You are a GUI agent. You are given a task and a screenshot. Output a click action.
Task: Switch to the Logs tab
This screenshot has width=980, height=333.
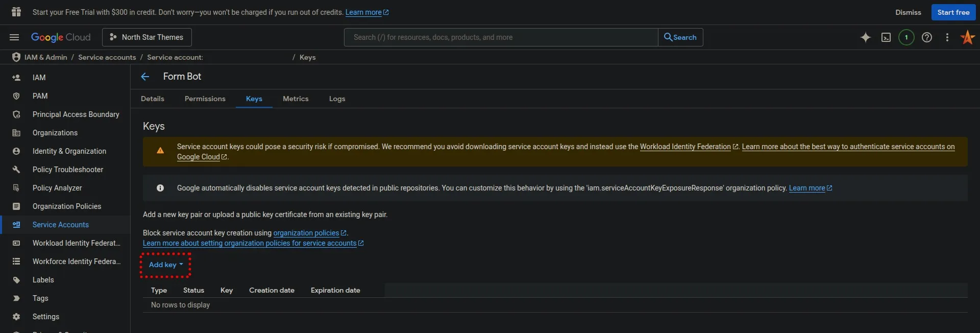pyautogui.click(x=337, y=99)
